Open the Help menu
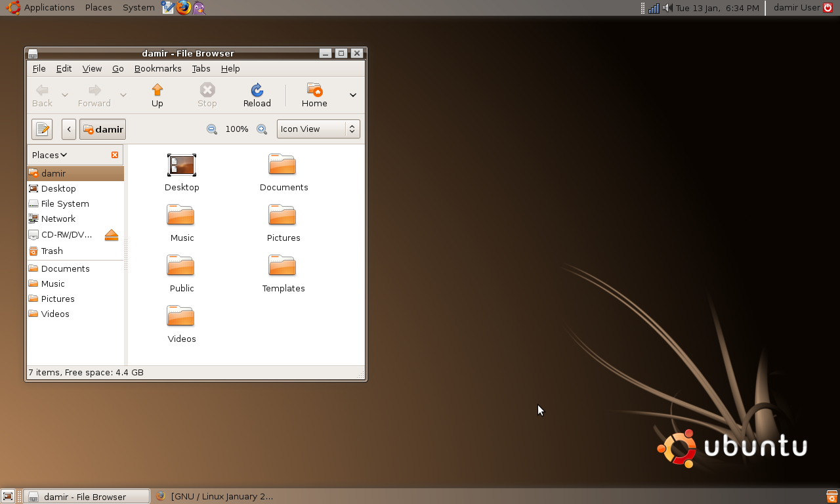The image size is (840, 504). tap(230, 69)
